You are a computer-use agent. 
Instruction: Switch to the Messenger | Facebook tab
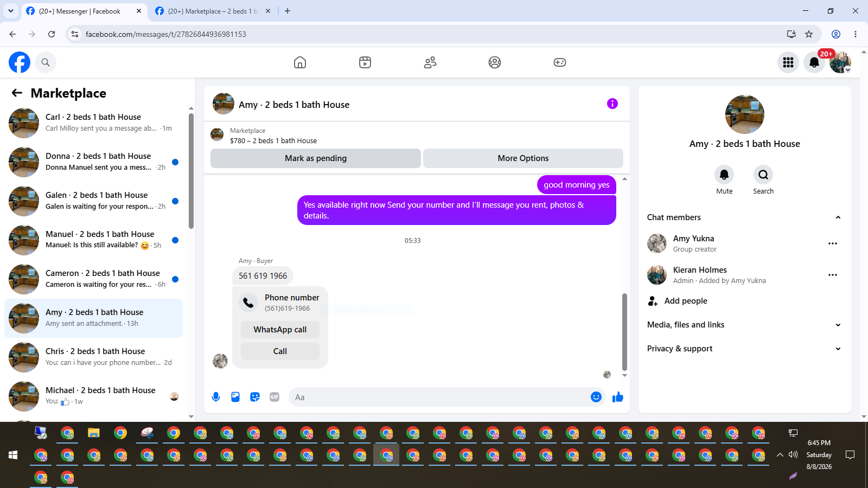click(85, 11)
